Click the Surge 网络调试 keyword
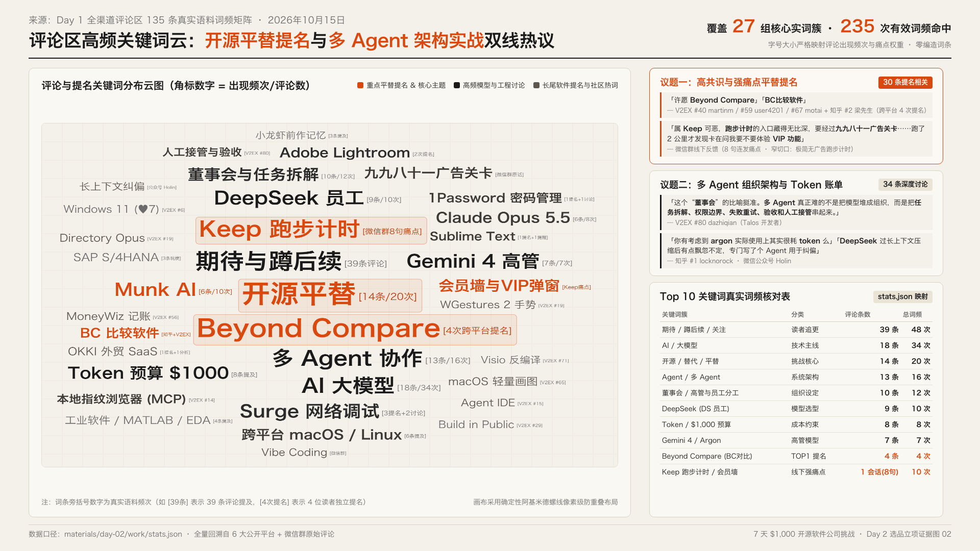This screenshot has width=980, height=551. point(310,411)
